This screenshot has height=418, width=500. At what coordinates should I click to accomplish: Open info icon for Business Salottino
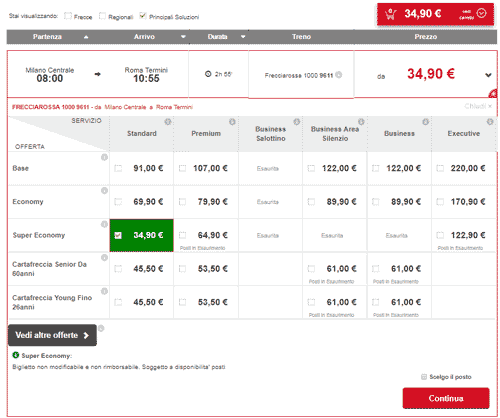(x=296, y=122)
